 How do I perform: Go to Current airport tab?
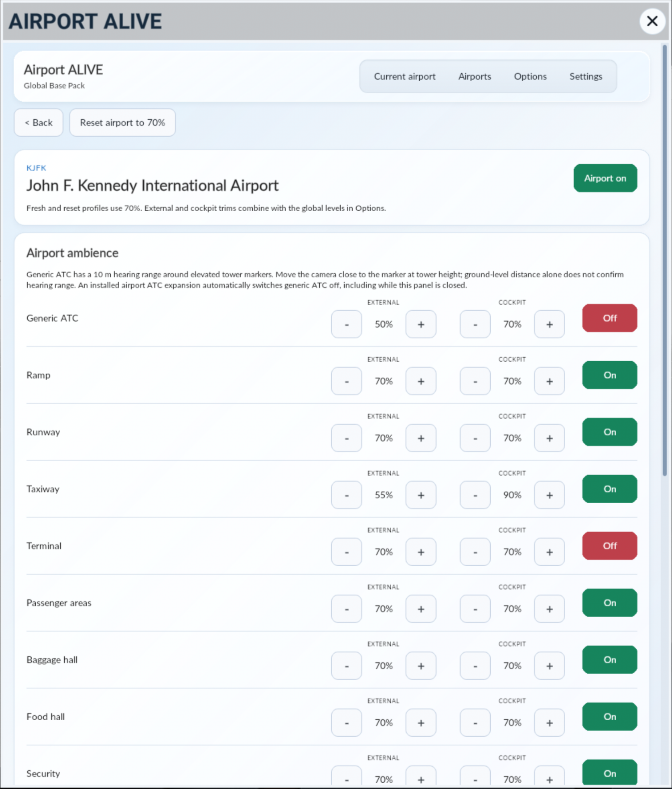point(405,76)
